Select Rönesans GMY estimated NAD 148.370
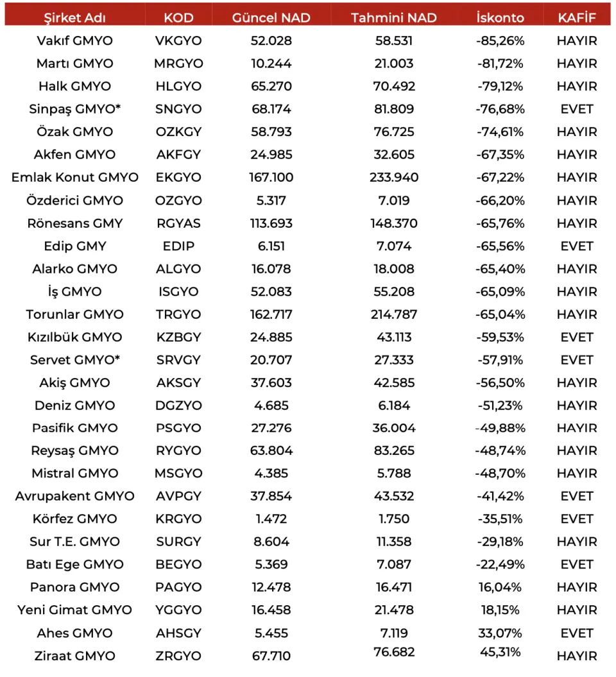This screenshot has width=616, height=677. tap(394, 224)
